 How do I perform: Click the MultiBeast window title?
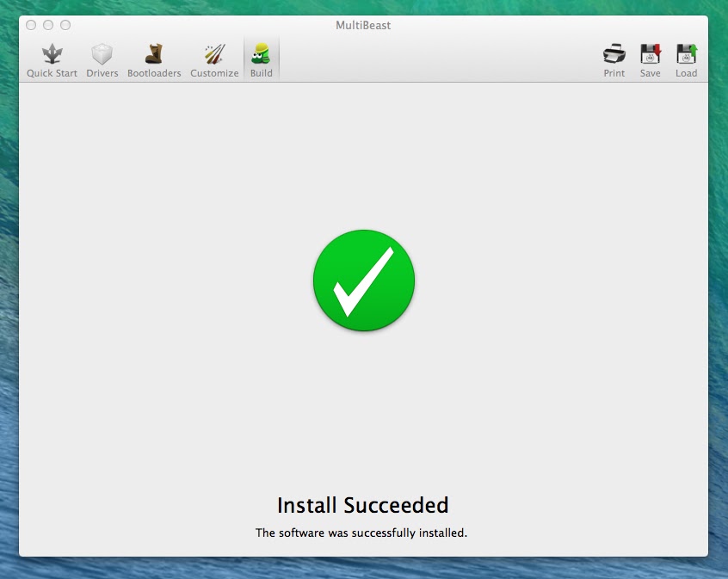(363, 25)
